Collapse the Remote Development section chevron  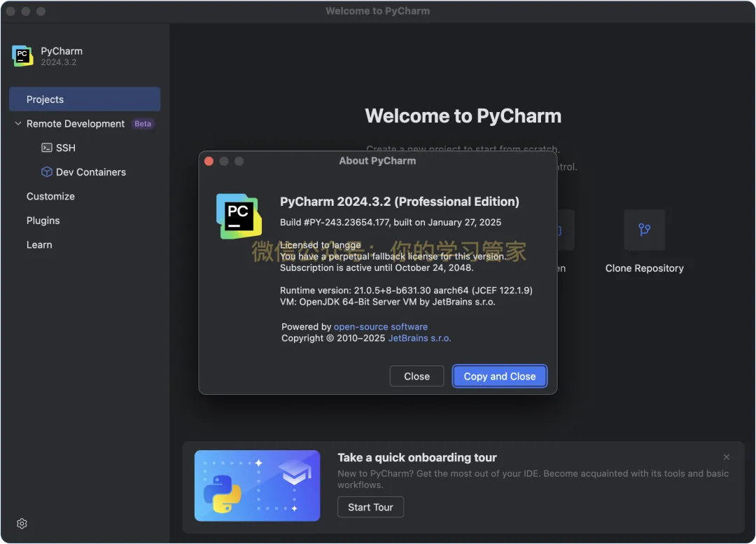coord(17,123)
